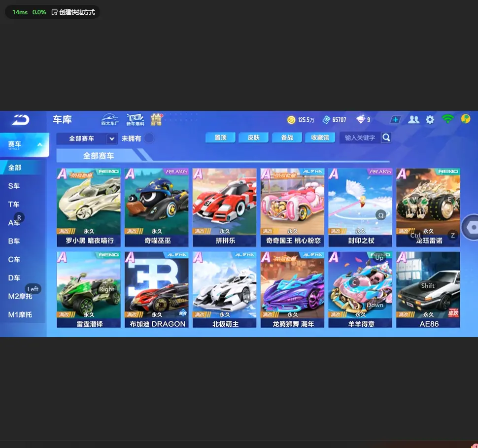Select the 罗小黑 暗夜喵行 car card
This screenshot has width=478, height=448.
click(x=89, y=207)
